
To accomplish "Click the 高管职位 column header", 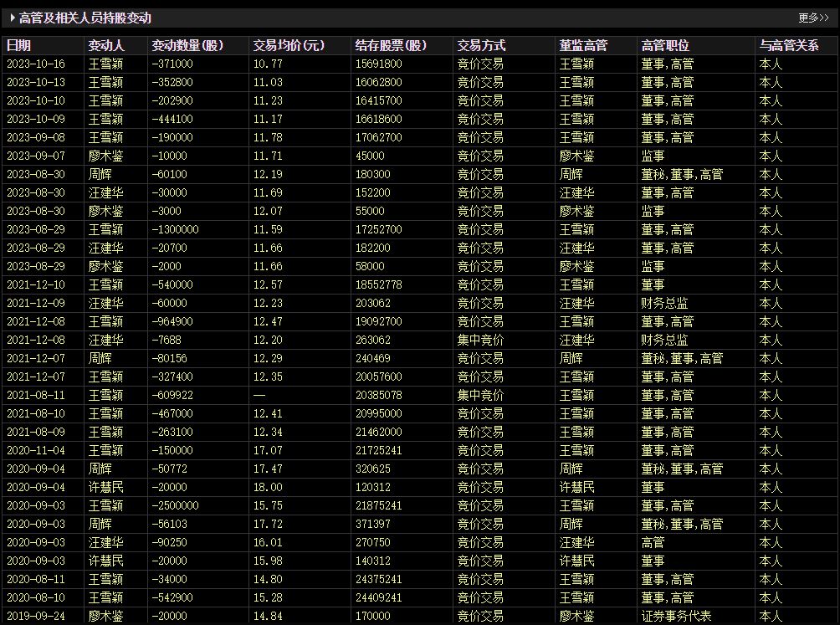I will click(665, 45).
